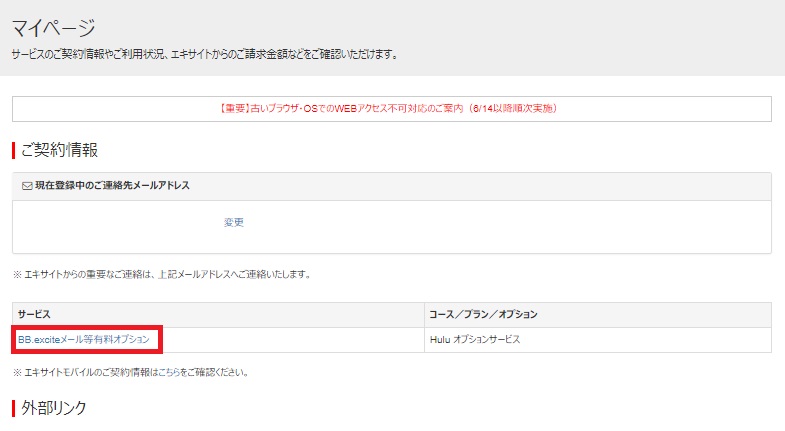Viewport: 785px width, 431px height.
Task: Click the 現在登録中のご連絡先メールアドレス header text
Action: pyautogui.click(x=112, y=186)
